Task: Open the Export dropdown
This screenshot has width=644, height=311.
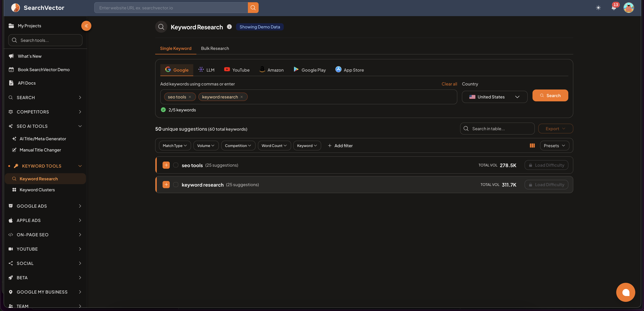Action: (555, 129)
